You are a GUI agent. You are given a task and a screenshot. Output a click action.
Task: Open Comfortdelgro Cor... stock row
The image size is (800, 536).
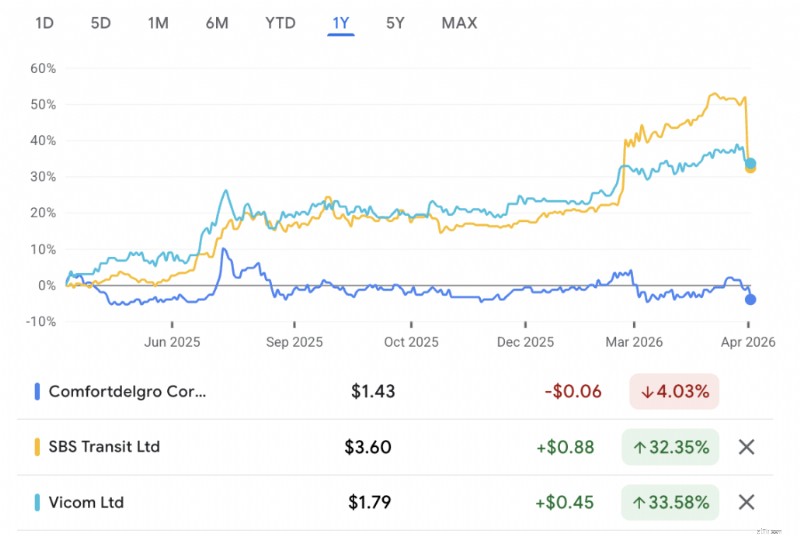pos(395,392)
